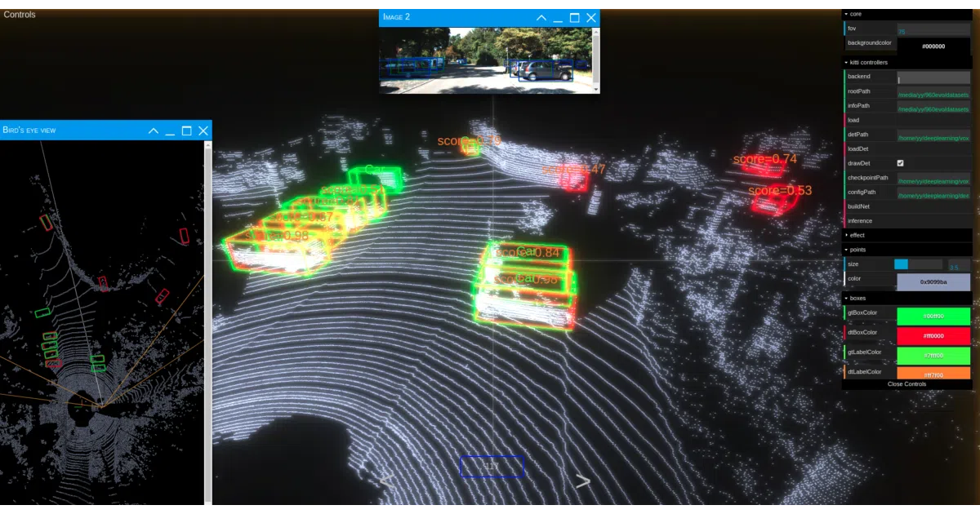Go to the previous frame with the left arrow

386,481
